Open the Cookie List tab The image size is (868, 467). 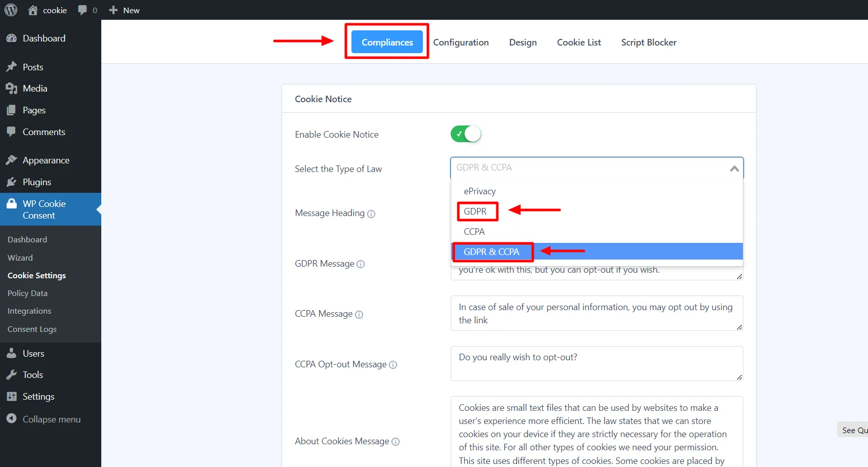(579, 43)
